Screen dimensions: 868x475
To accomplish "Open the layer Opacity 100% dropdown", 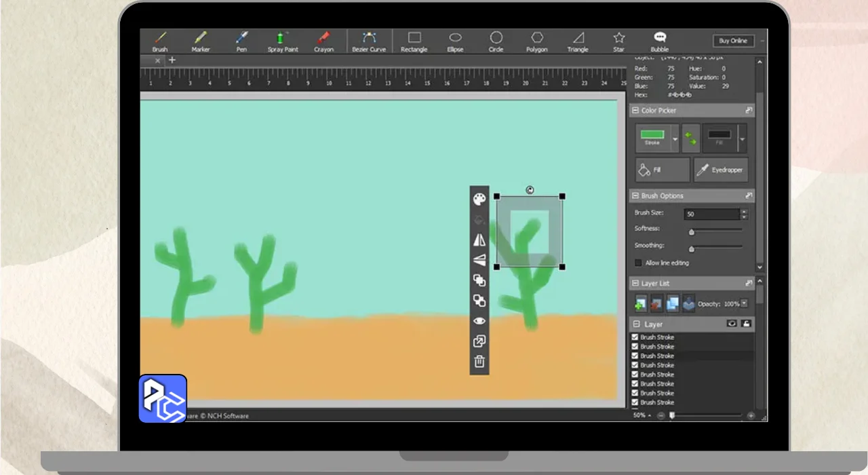I will click(x=745, y=303).
